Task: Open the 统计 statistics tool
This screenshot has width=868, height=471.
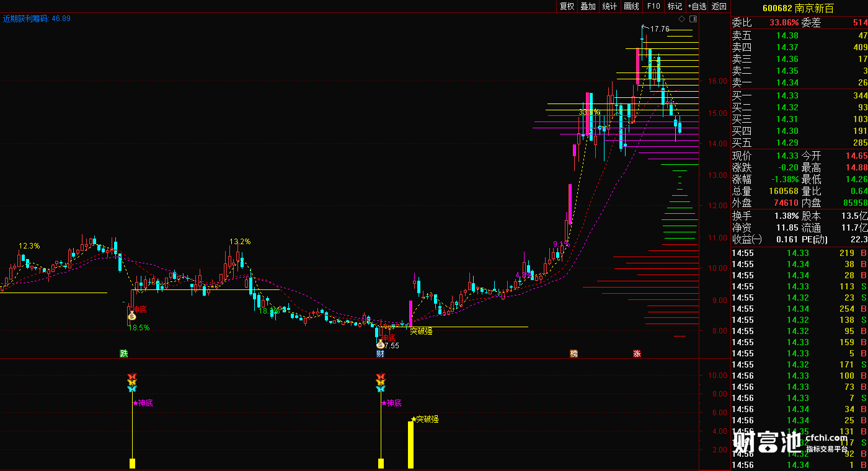Action: 609,6
